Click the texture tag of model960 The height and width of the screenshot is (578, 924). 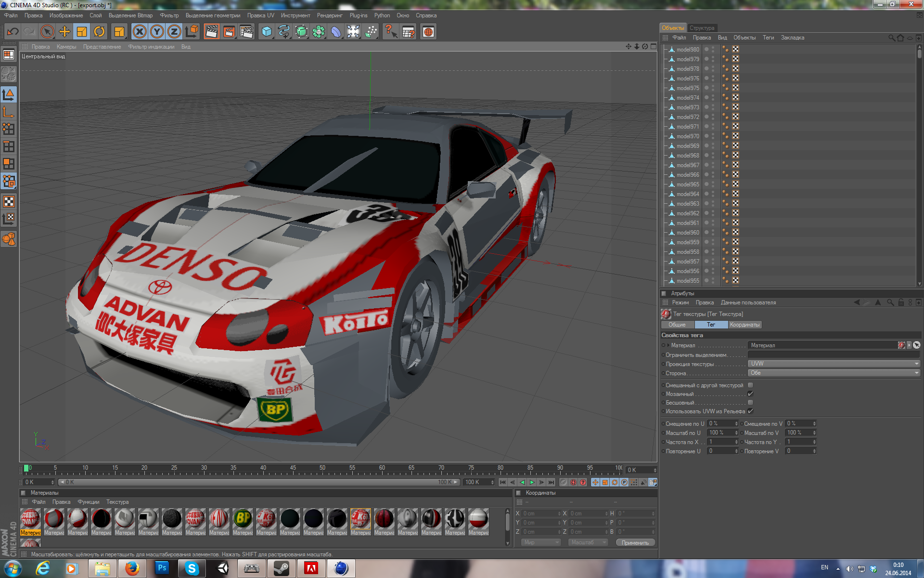pyautogui.click(x=735, y=233)
